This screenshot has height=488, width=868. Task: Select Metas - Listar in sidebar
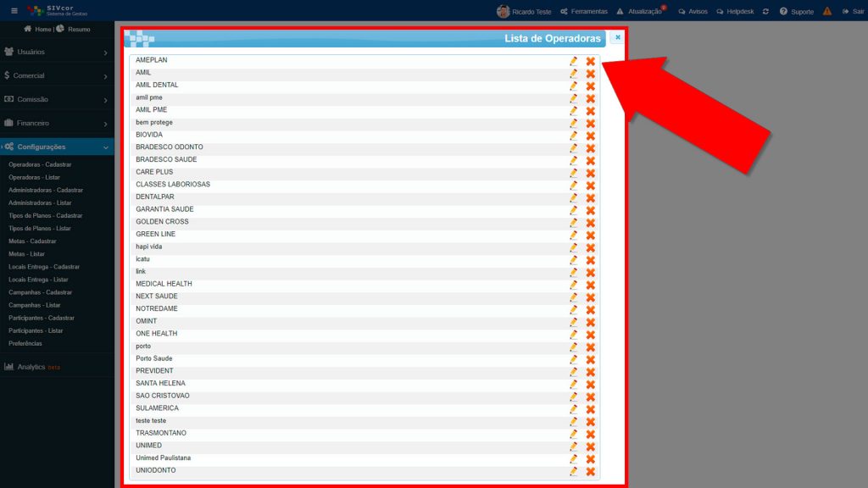point(26,254)
